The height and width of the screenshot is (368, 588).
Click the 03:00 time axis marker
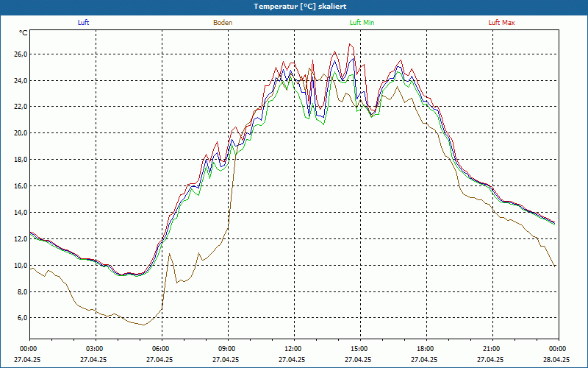pyautogui.click(x=95, y=349)
